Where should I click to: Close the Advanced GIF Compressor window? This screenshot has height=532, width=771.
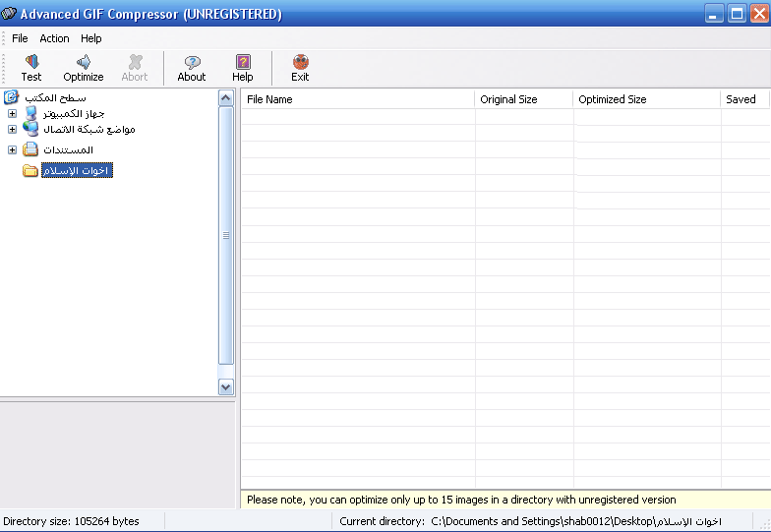[759, 14]
